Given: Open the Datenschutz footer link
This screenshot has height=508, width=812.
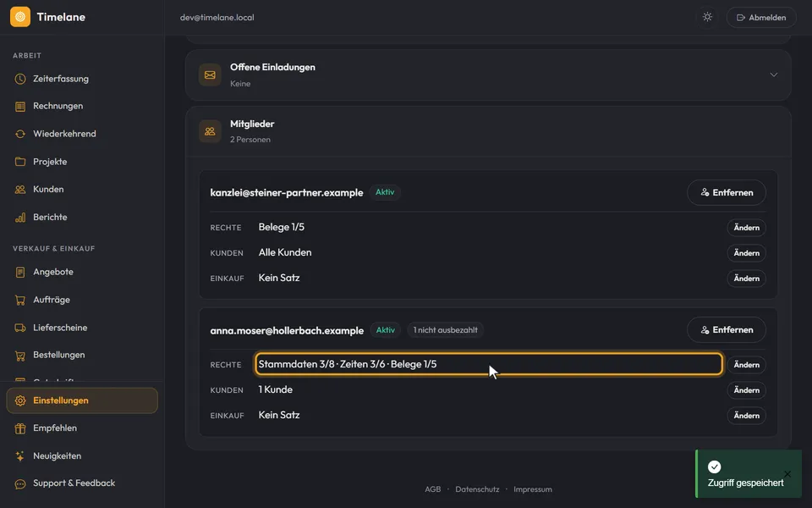Looking at the screenshot, I should [477, 489].
